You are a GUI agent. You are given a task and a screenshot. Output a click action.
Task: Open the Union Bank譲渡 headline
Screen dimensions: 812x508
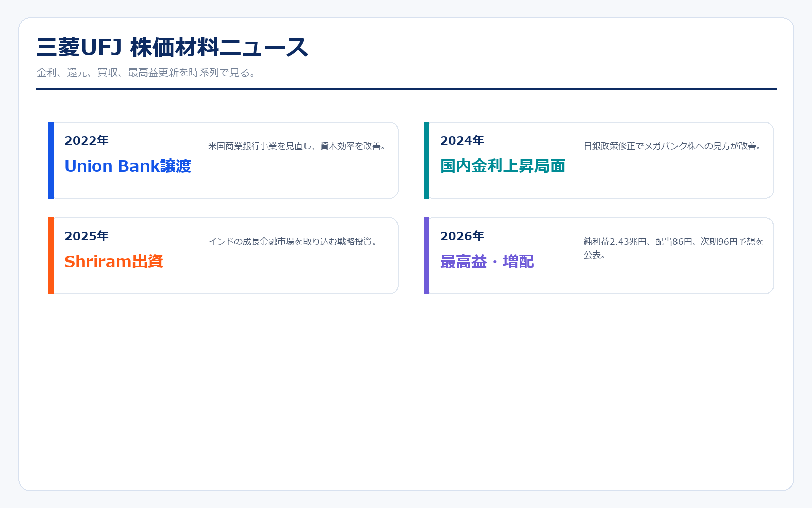[128, 166]
